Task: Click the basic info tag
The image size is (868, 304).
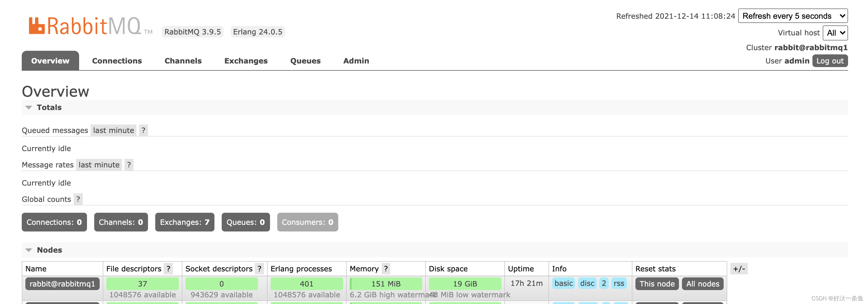Action: click(564, 283)
